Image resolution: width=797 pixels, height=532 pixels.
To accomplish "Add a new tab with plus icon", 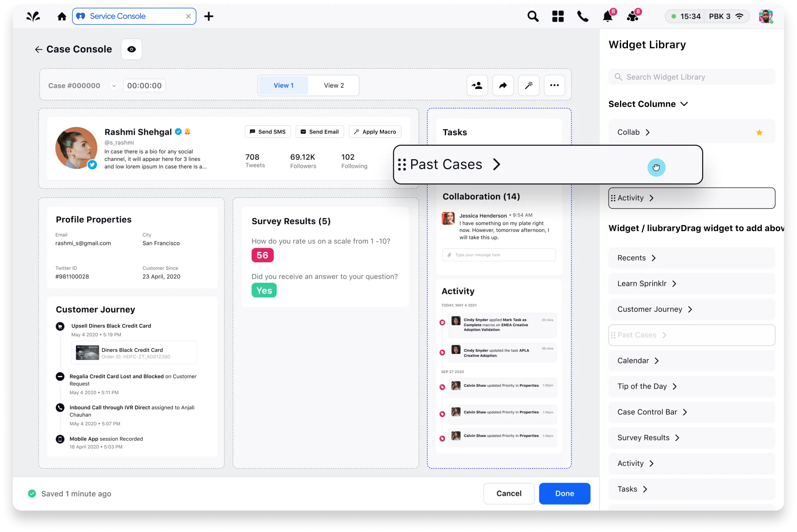I will tap(208, 17).
